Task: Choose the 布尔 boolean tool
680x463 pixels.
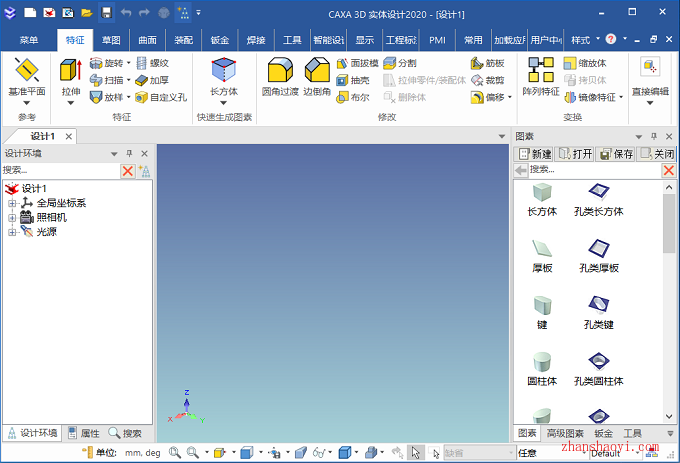Action: click(353, 97)
